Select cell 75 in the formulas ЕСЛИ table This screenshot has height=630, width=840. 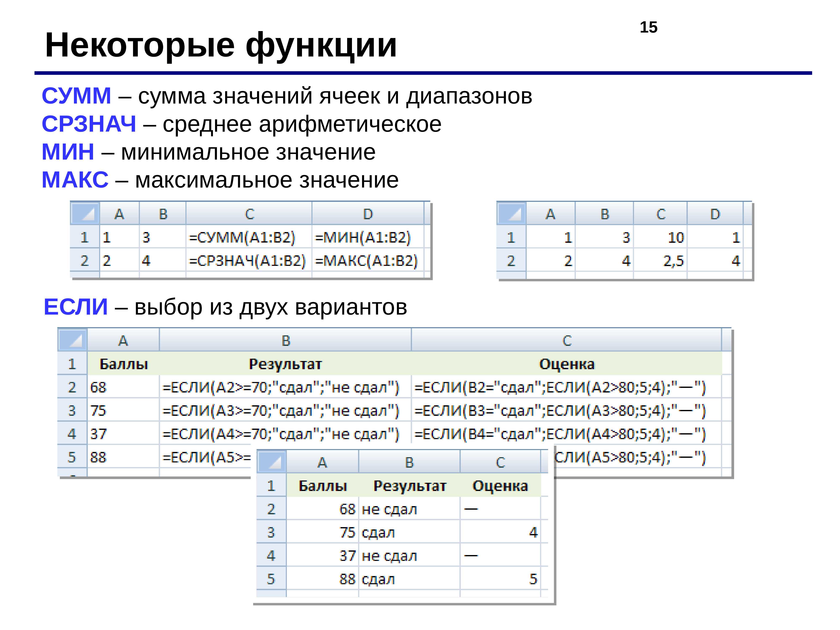coord(123,410)
